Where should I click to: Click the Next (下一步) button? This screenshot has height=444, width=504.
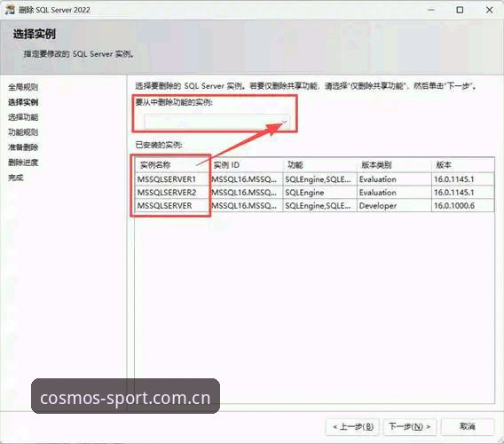coord(409,426)
